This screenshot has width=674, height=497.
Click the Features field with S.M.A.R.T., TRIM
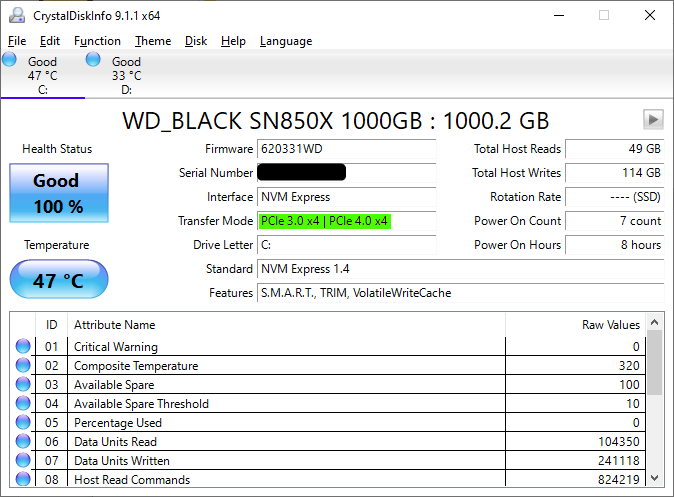pos(461,293)
